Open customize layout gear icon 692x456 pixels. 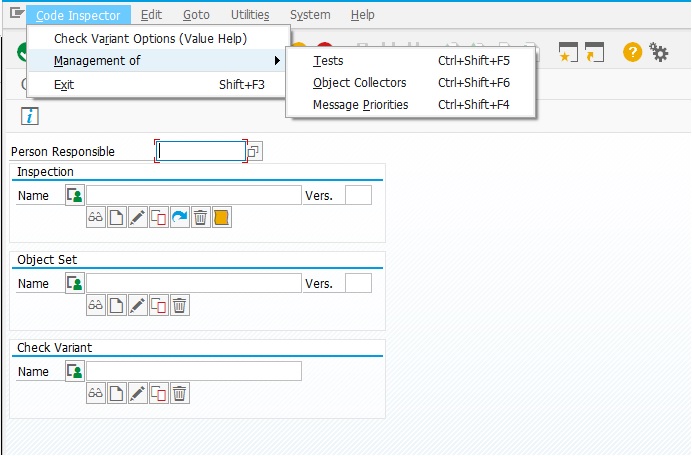click(x=658, y=52)
